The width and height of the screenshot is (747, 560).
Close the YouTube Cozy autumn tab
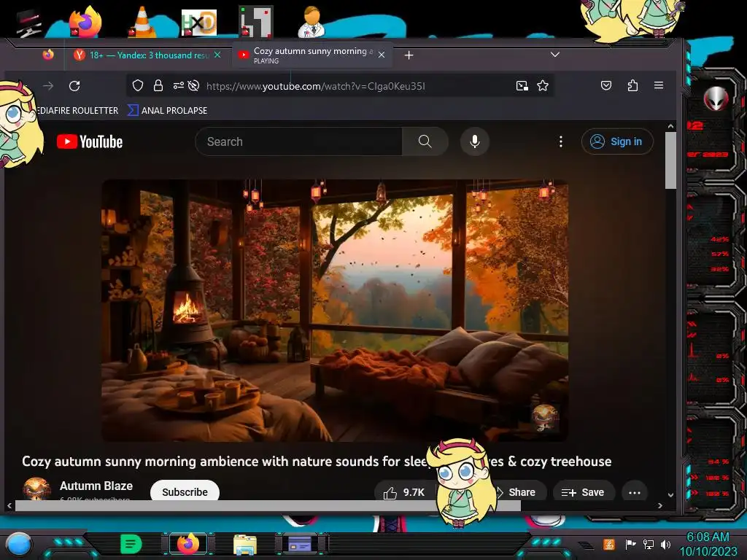point(382,55)
